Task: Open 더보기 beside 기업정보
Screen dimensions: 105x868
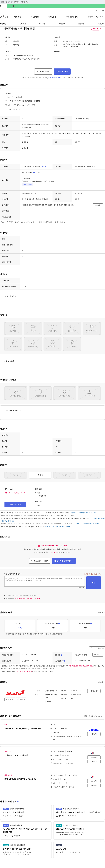Action: 101,682
